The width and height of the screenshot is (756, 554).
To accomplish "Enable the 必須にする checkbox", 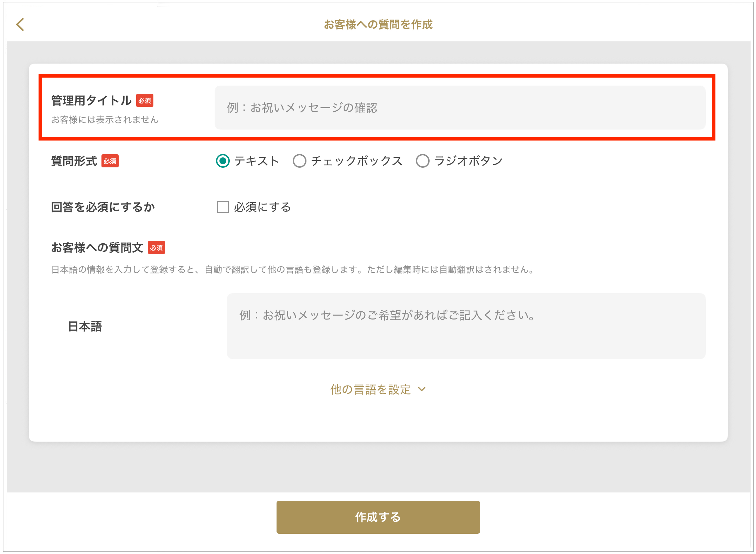I will 223,207.
